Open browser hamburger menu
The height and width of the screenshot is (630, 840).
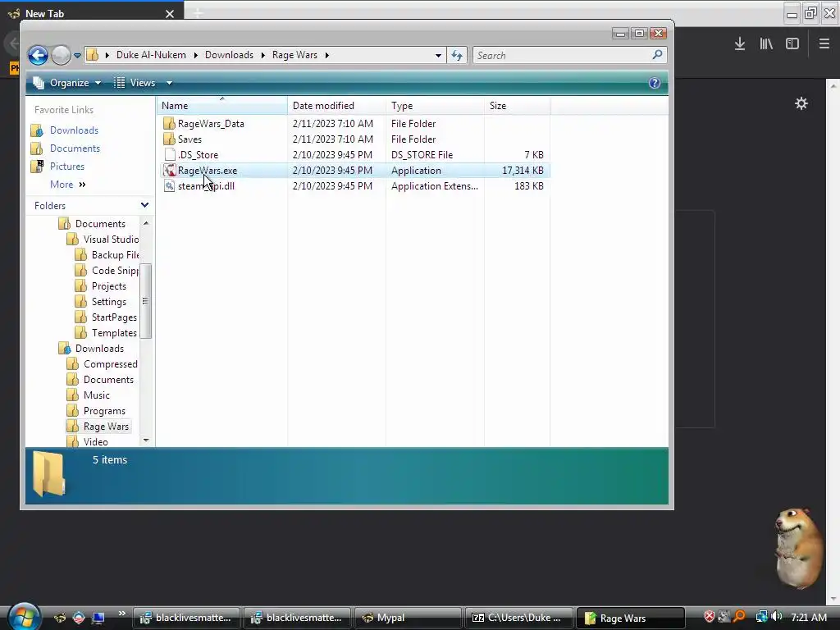pos(824,44)
